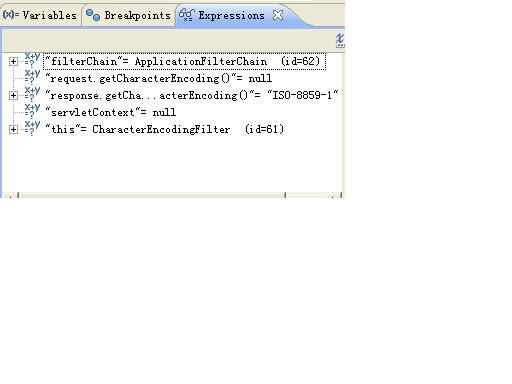512x384 pixels.
Task: Select the Expressions tab
Action: coord(231,15)
